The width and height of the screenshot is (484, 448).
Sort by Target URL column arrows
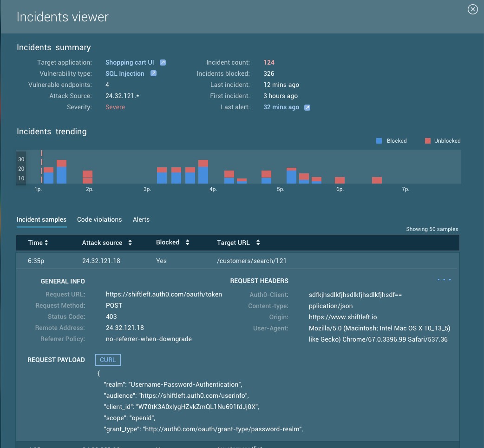(258, 243)
